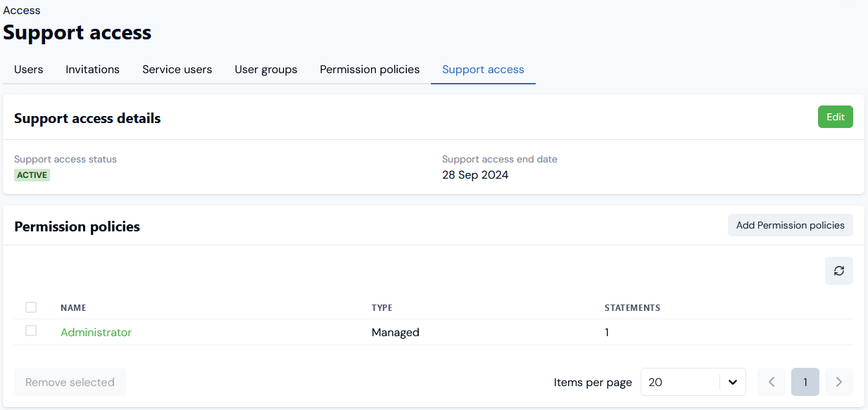Viewport: 868px width, 410px height.
Task: Check the Administrator row checkbox
Action: click(31, 331)
